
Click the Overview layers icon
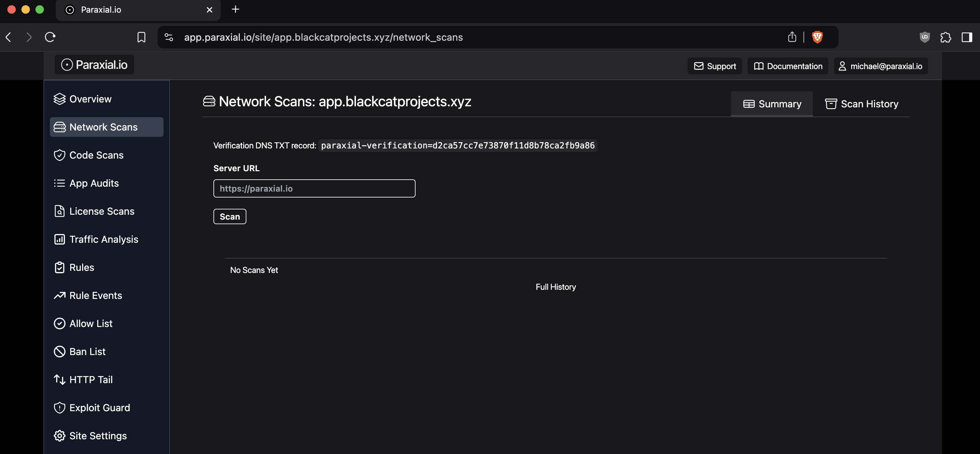pyautogui.click(x=59, y=99)
